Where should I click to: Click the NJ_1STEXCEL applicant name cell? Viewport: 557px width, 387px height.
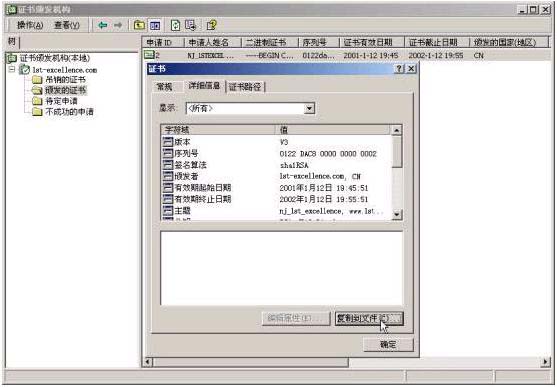coord(210,55)
